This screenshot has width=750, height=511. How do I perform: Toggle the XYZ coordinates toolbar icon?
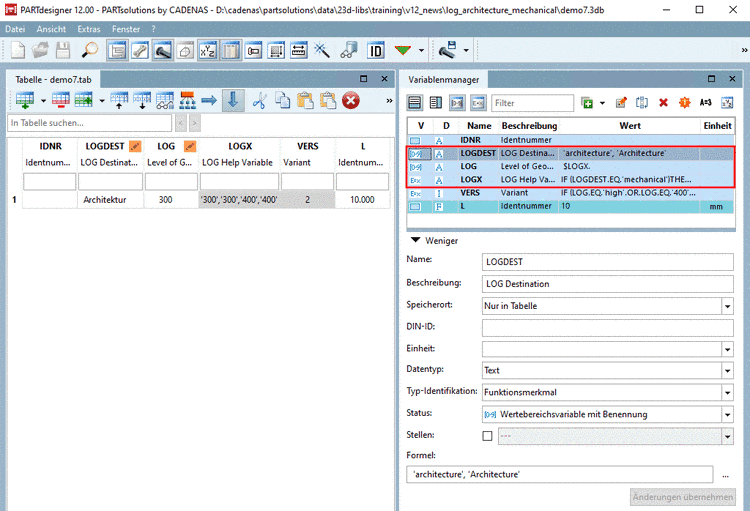pyautogui.click(x=208, y=50)
